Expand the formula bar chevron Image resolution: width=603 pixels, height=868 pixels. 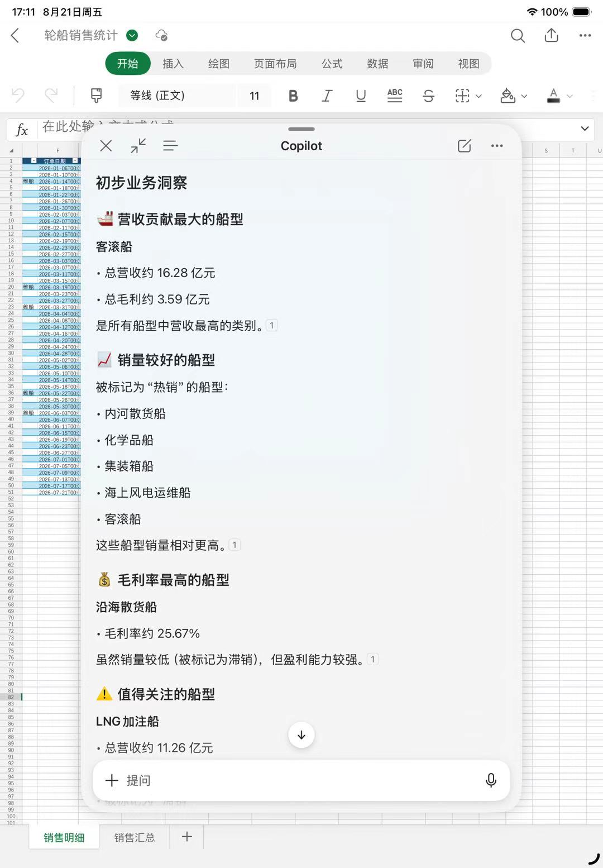(x=585, y=128)
